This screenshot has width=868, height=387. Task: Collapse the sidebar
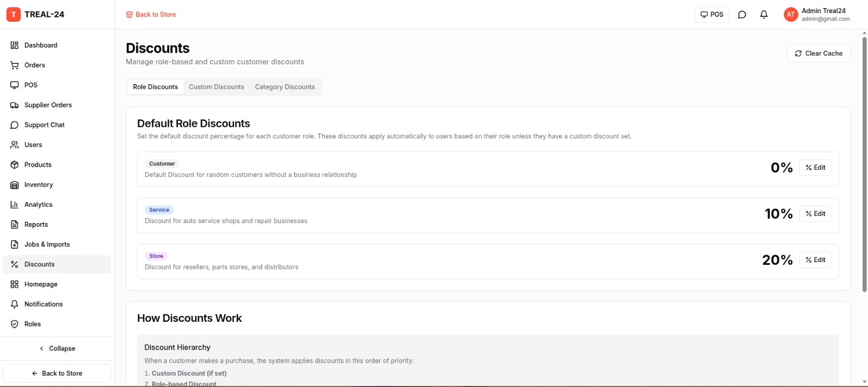point(57,348)
